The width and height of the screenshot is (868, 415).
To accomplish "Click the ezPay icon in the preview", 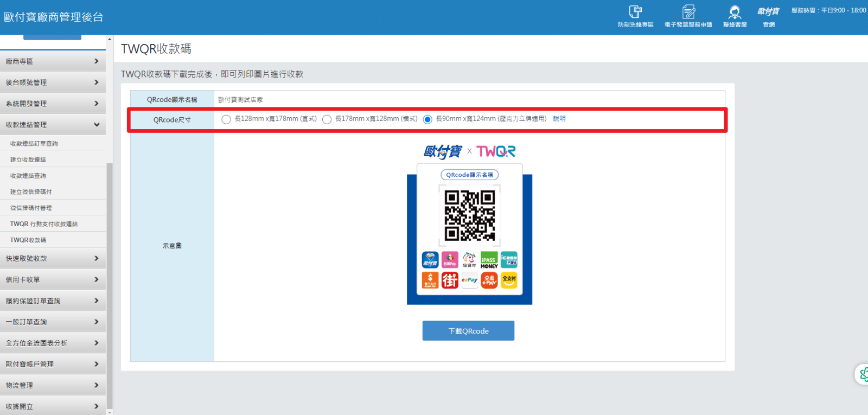I will point(469,280).
